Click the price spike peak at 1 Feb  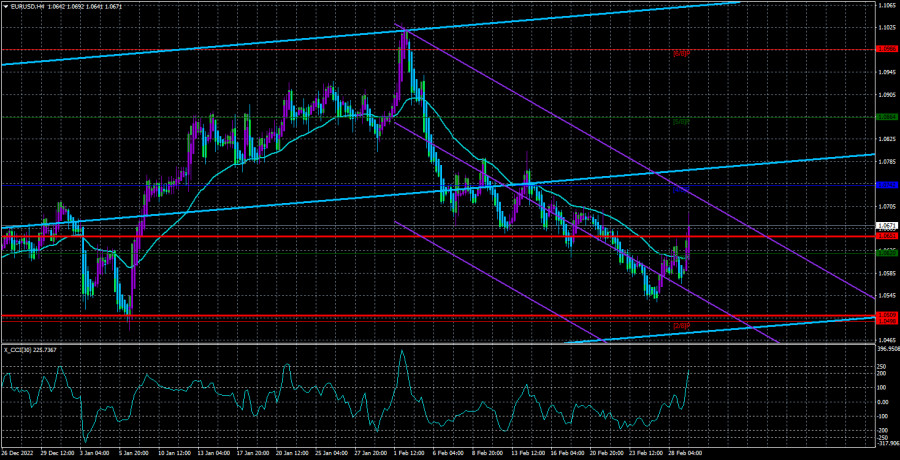pyautogui.click(x=404, y=32)
